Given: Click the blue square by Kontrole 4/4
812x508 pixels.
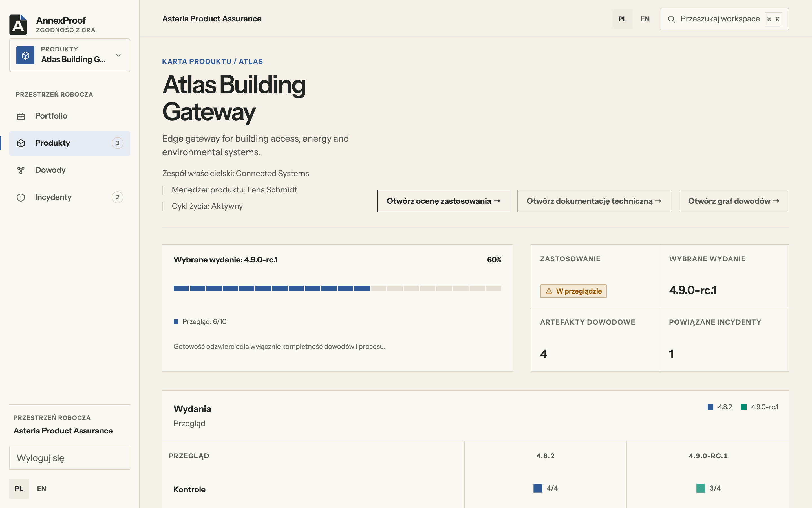Looking at the screenshot, I should pos(538,488).
